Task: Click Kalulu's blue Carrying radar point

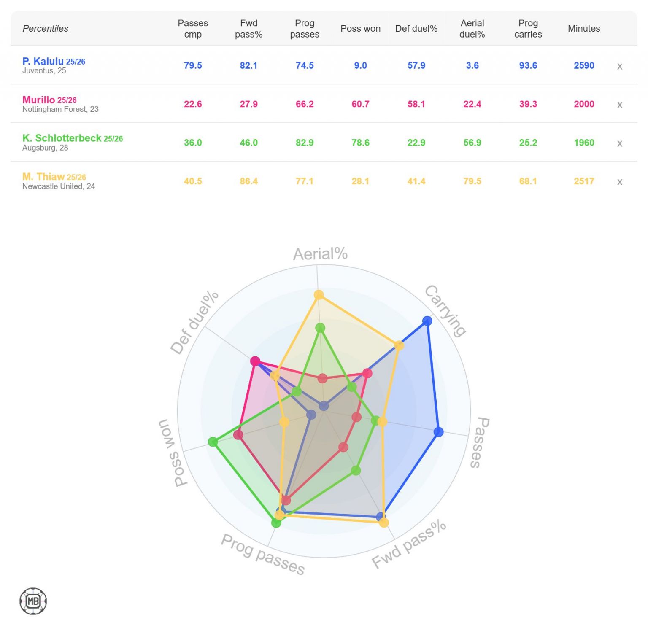Action: pos(427,321)
